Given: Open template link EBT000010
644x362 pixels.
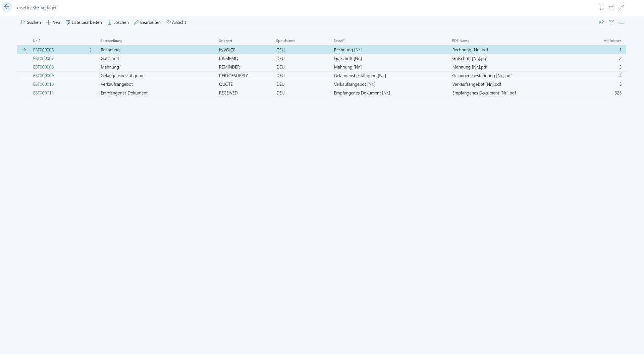Looking at the screenshot, I should click(43, 84).
